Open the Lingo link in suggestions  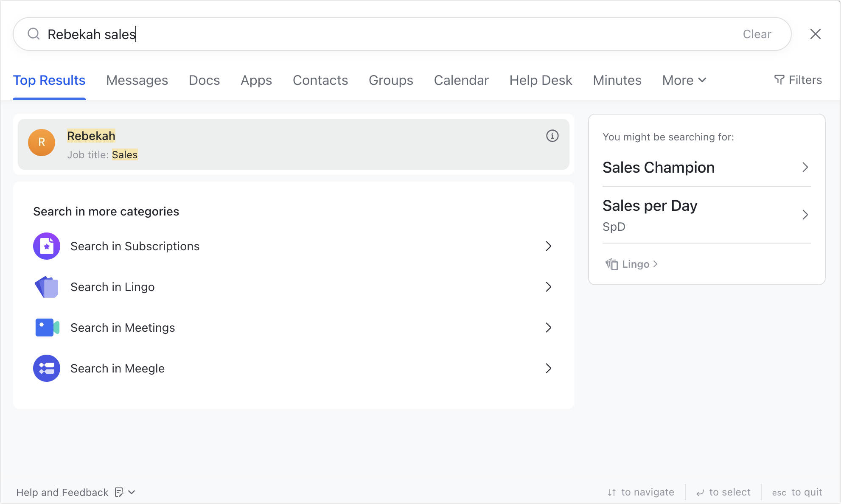click(x=632, y=264)
